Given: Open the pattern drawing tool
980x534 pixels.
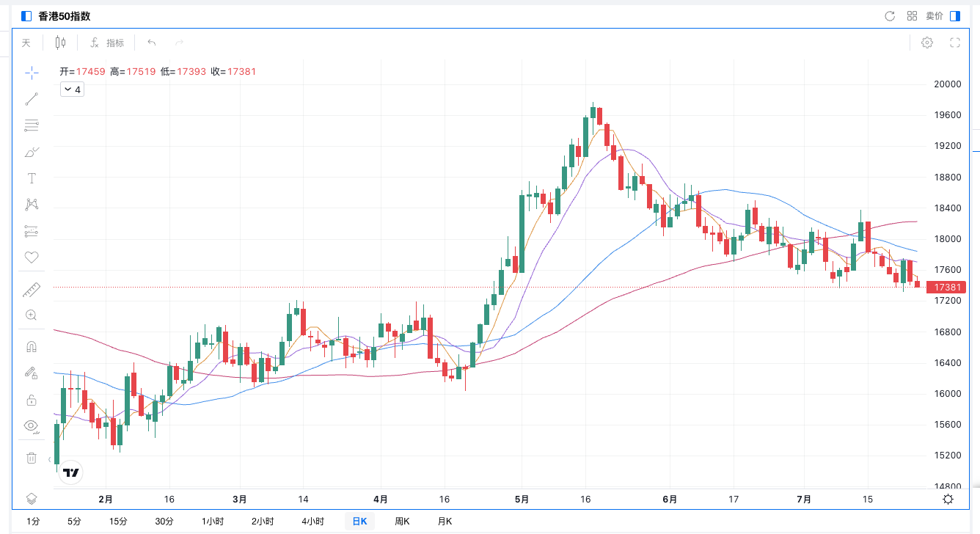Looking at the screenshot, I should pos(32,205).
